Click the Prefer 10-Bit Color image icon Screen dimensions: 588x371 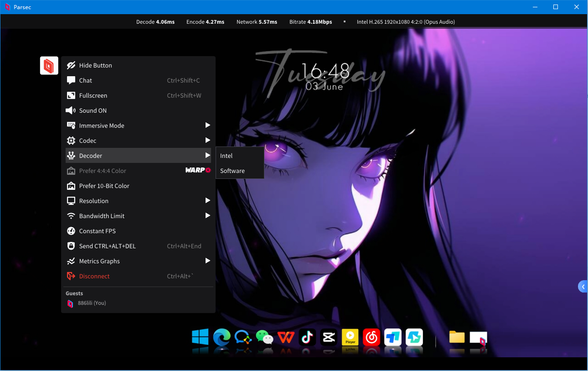point(71,186)
